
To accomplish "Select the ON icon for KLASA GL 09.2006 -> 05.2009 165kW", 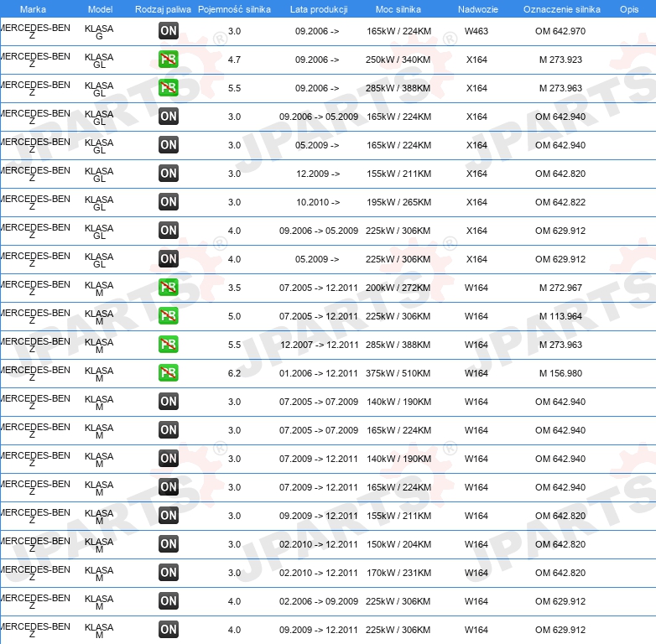I will coord(169,117).
